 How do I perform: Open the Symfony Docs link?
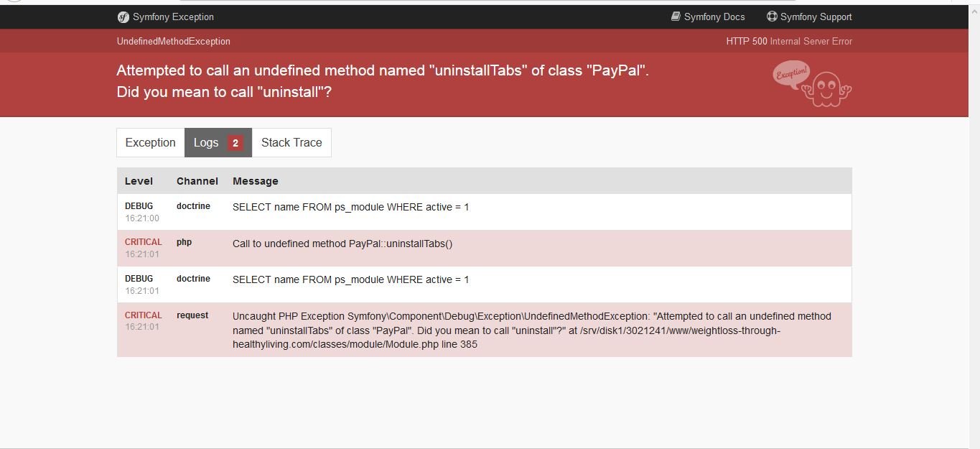click(x=714, y=17)
